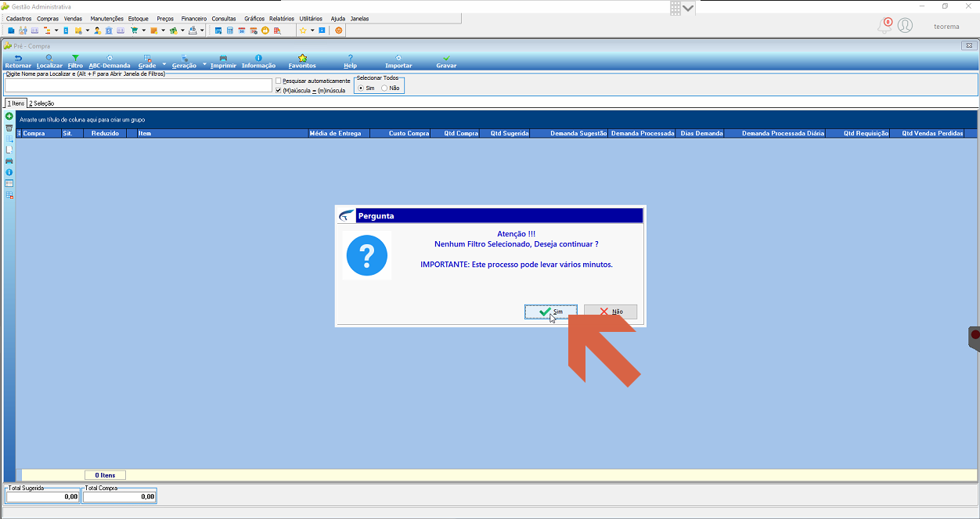Click the Importar toolbar button
The height and width of the screenshot is (519, 980).
click(398, 62)
